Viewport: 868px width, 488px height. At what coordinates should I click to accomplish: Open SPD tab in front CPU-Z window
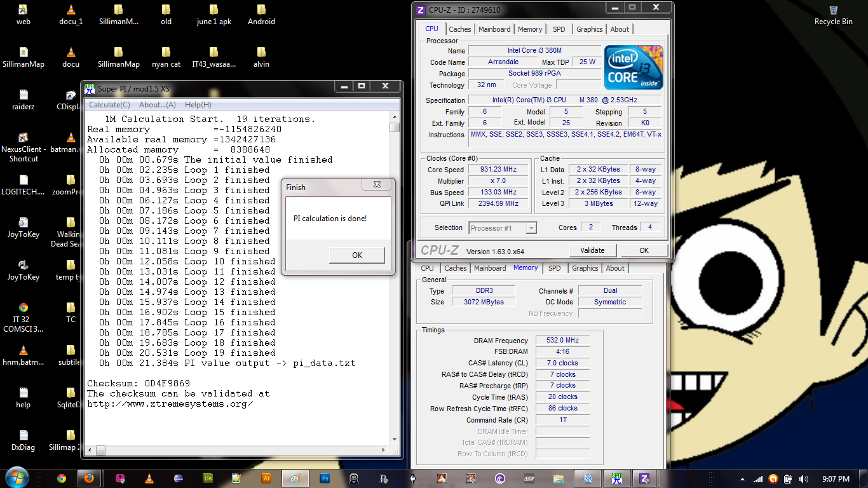click(x=559, y=29)
